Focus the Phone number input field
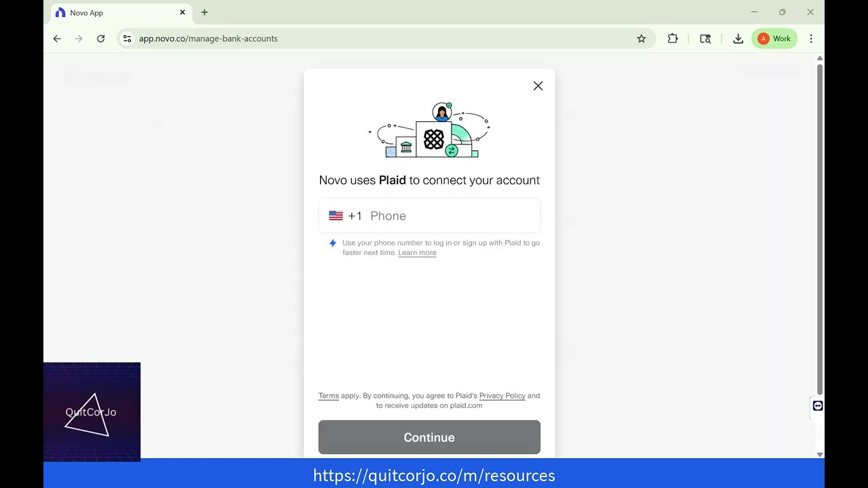 click(x=429, y=216)
